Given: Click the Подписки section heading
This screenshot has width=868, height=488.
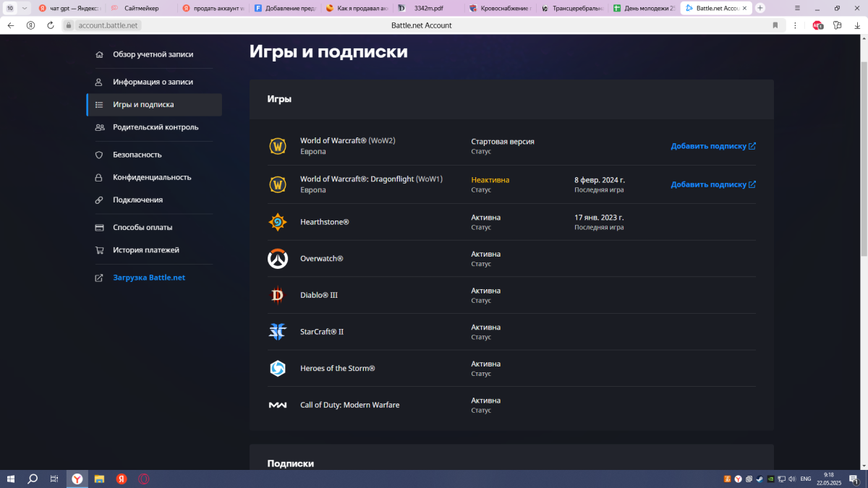Looking at the screenshot, I should (x=291, y=463).
